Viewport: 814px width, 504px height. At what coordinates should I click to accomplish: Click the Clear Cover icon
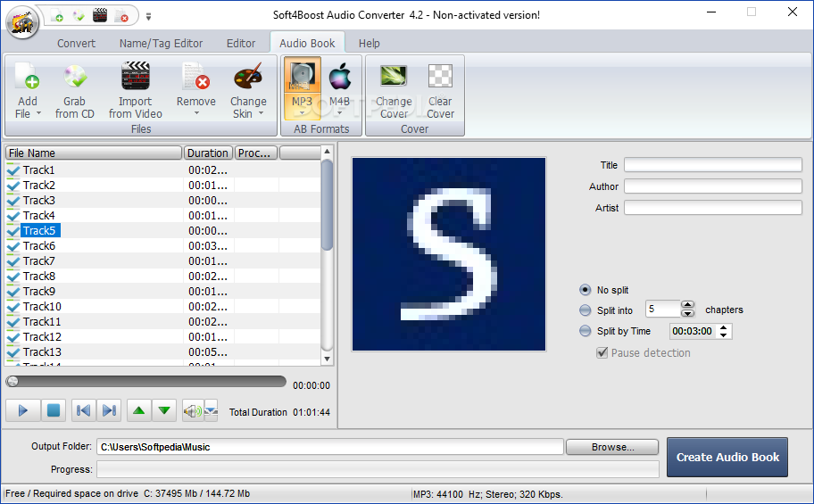click(x=440, y=77)
